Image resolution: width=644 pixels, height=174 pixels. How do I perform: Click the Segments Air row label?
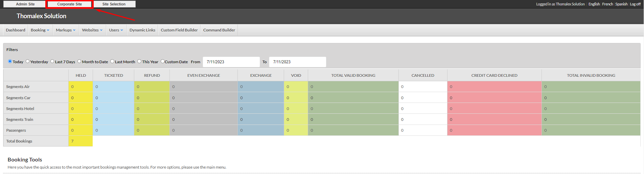click(x=18, y=87)
